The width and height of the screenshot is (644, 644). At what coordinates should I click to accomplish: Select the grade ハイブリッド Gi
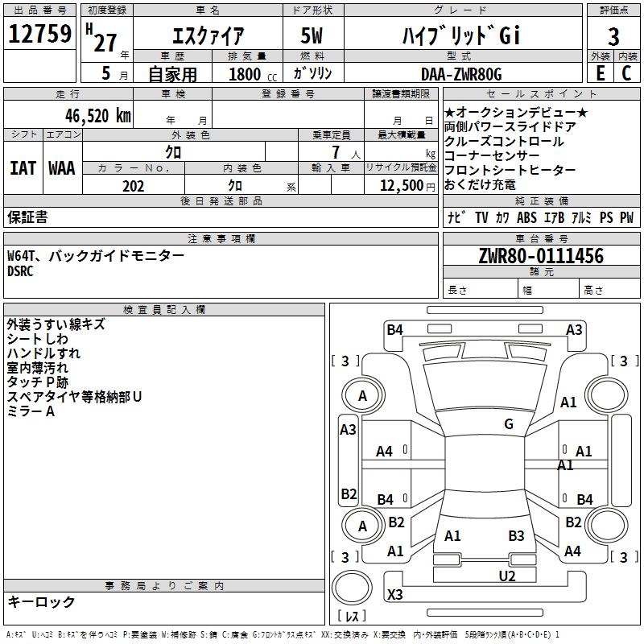[x=461, y=35]
